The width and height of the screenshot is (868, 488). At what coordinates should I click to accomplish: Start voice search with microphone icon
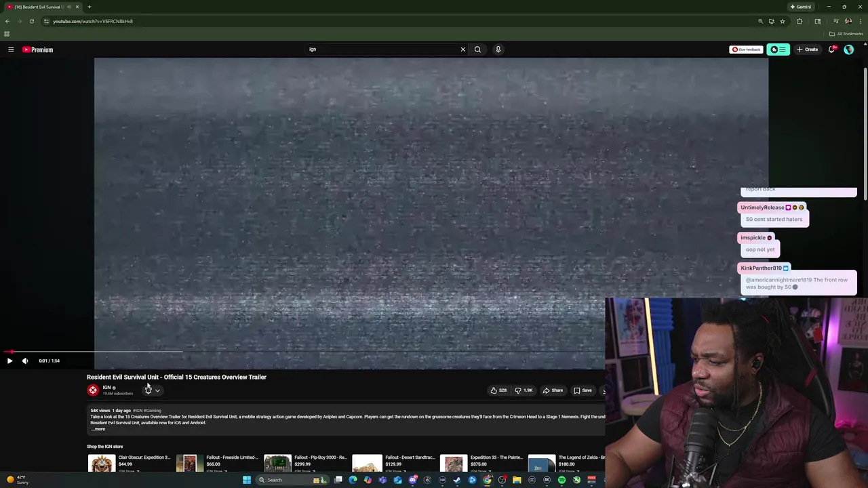(x=498, y=49)
